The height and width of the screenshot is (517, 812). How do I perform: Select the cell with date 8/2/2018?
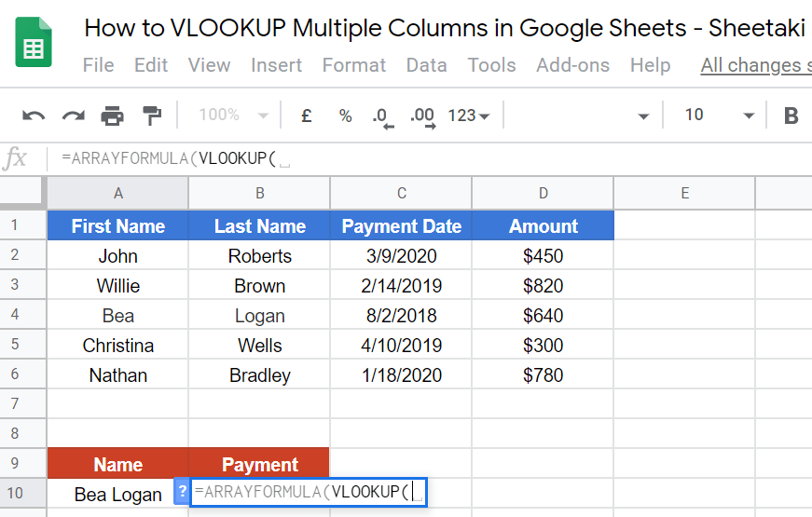point(402,315)
